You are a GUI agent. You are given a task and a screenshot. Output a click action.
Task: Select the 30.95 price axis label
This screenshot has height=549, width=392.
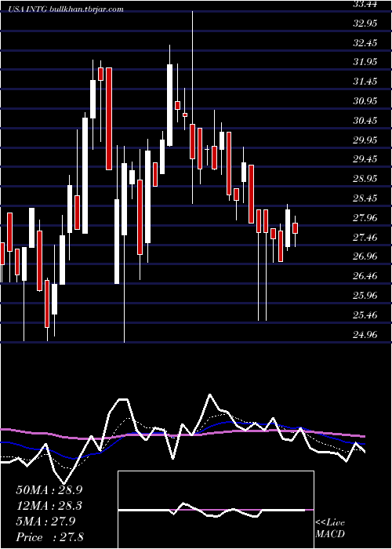pyautogui.click(x=365, y=101)
